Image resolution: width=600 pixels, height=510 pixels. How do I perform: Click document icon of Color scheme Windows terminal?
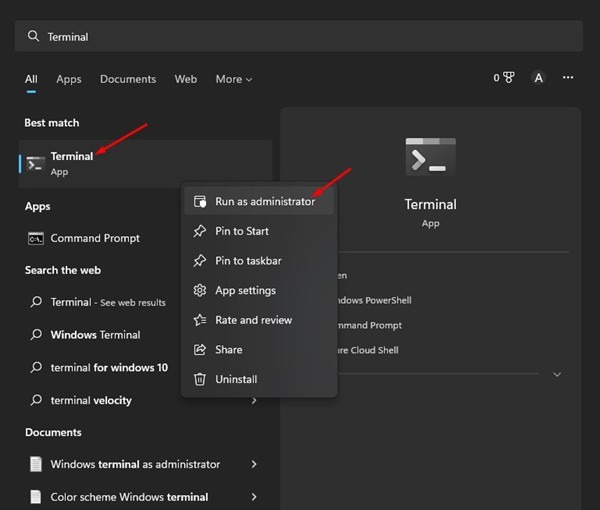coord(36,497)
